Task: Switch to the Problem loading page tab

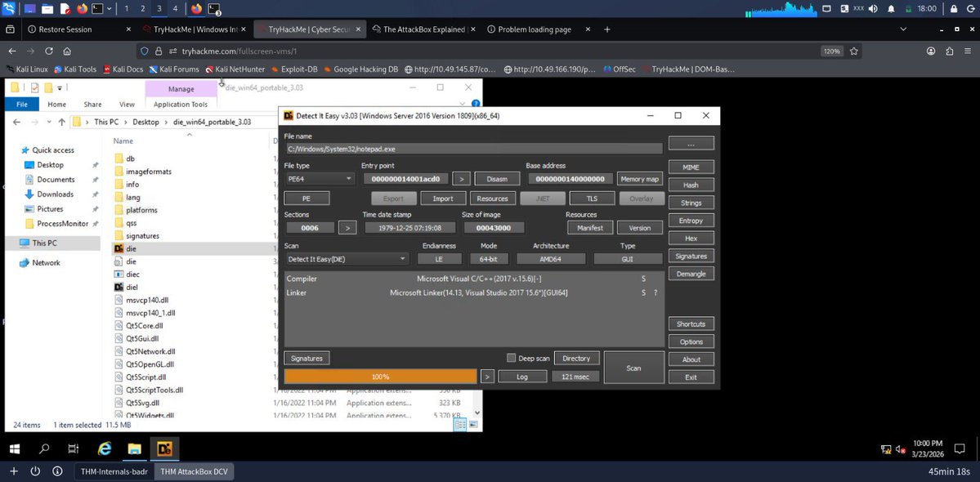Action: coord(538,29)
